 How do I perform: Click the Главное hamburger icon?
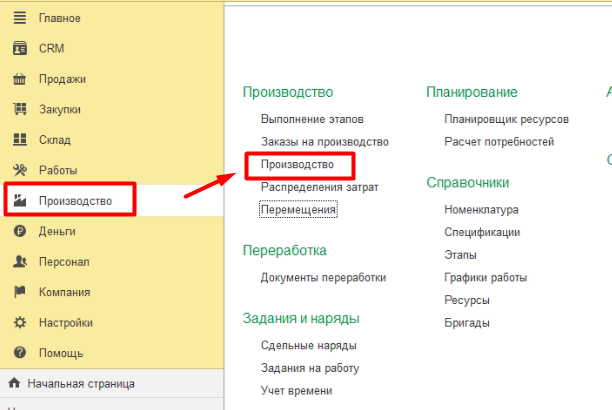(20, 18)
